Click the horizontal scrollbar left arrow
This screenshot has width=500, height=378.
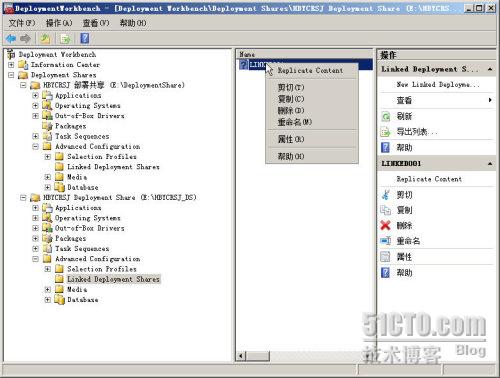(x=241, y=356)
